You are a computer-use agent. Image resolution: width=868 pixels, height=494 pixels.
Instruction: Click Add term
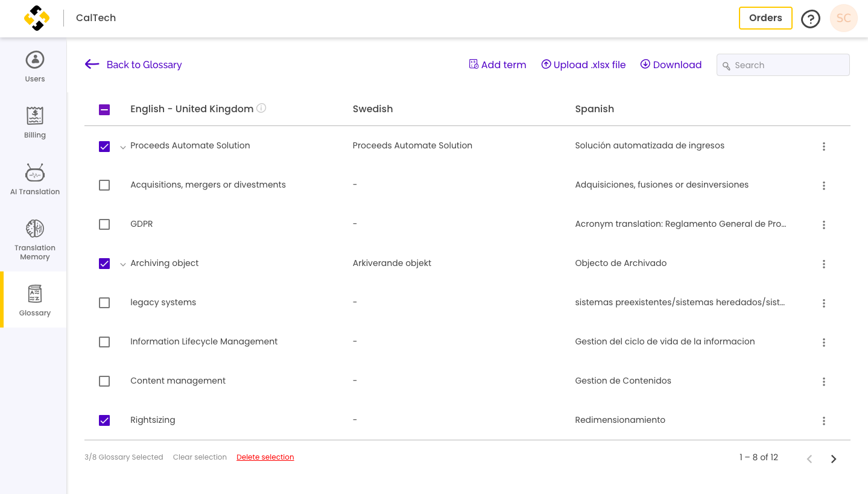[x=498, y=65]
